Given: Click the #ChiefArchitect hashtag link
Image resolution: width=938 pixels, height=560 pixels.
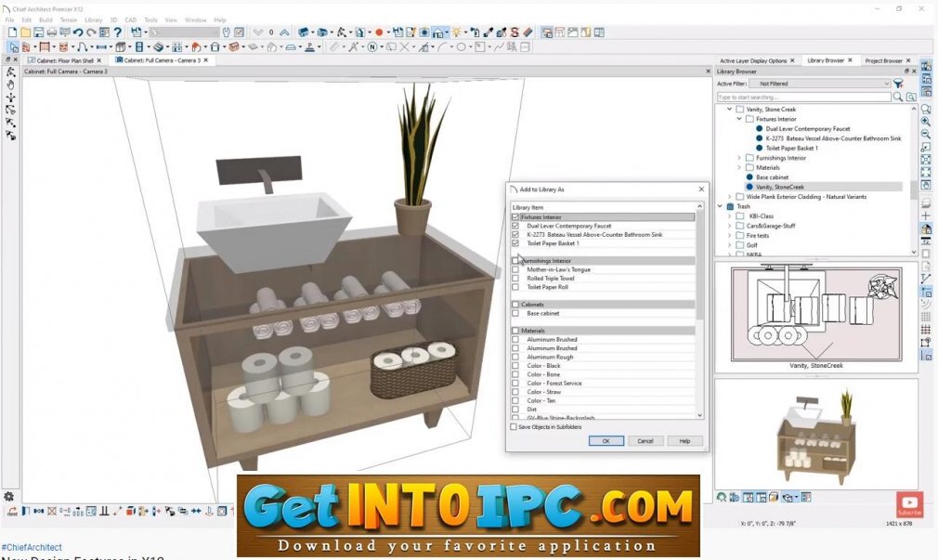Looking at the screenshot, I should tap(32, 547).
